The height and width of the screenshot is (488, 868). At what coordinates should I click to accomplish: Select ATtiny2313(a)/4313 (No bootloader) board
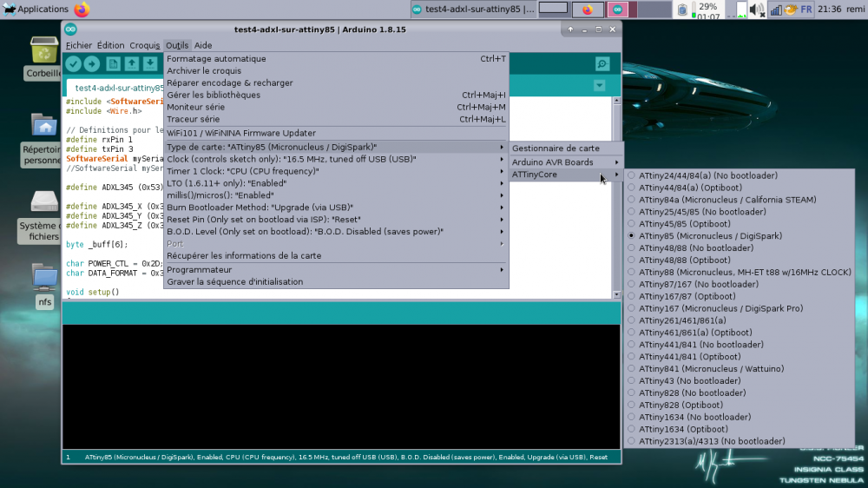tap(739, 441)
